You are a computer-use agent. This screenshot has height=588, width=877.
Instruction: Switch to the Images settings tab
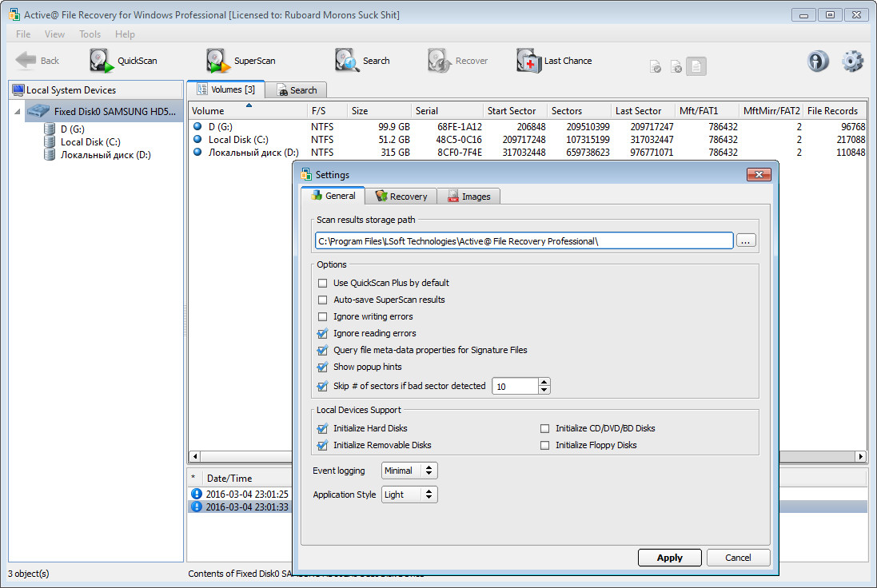(x=468, y=197)
